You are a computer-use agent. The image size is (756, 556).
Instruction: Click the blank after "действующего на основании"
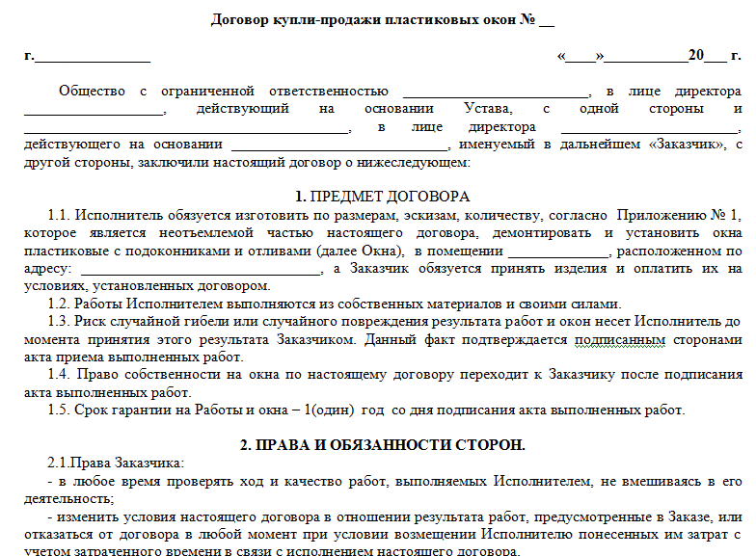(x=339, y=146)
